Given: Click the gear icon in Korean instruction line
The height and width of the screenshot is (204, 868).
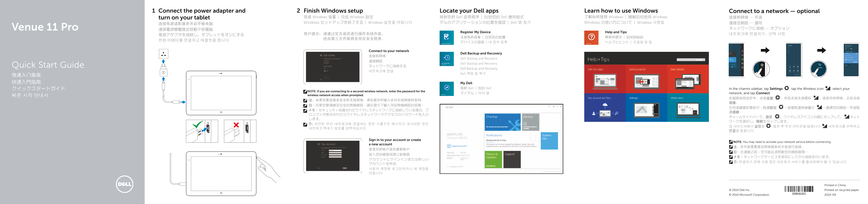Looking at the screenshot, I should pos(769,126).
